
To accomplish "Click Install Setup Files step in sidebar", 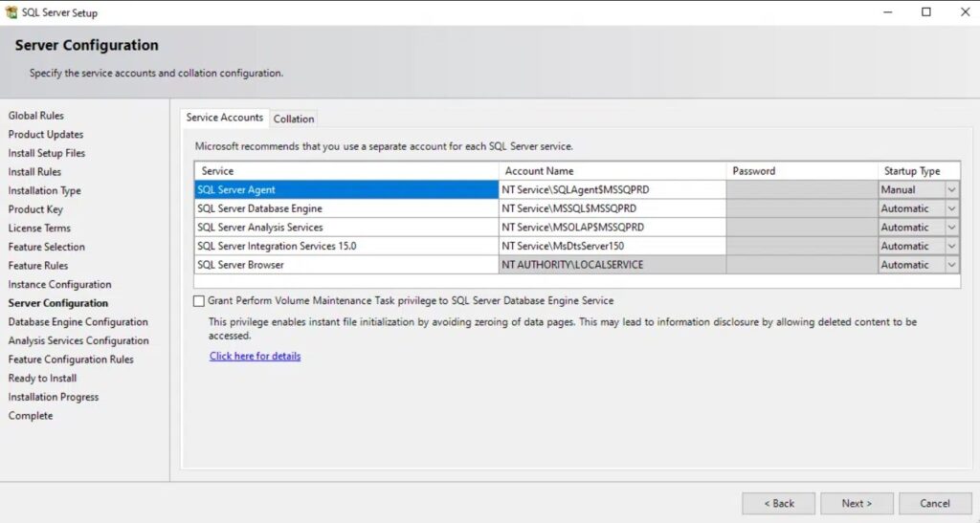I will (x=46, y=153).
